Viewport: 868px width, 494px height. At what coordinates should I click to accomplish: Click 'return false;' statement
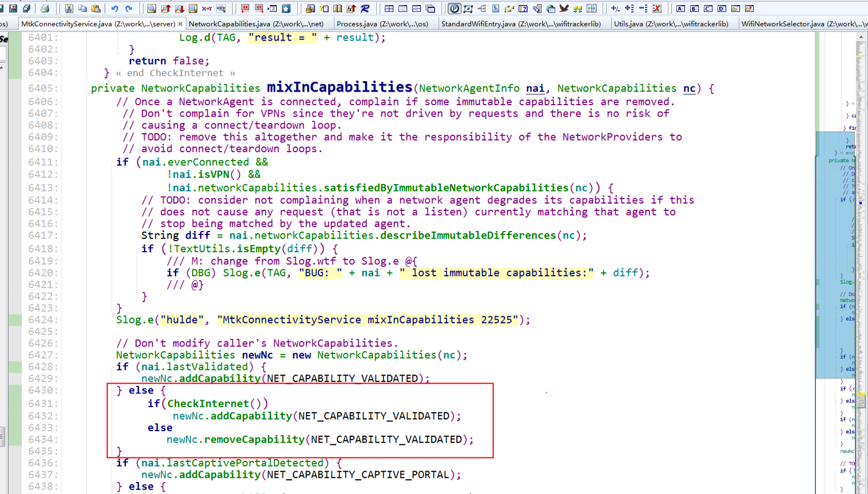[x=169, y=61]
